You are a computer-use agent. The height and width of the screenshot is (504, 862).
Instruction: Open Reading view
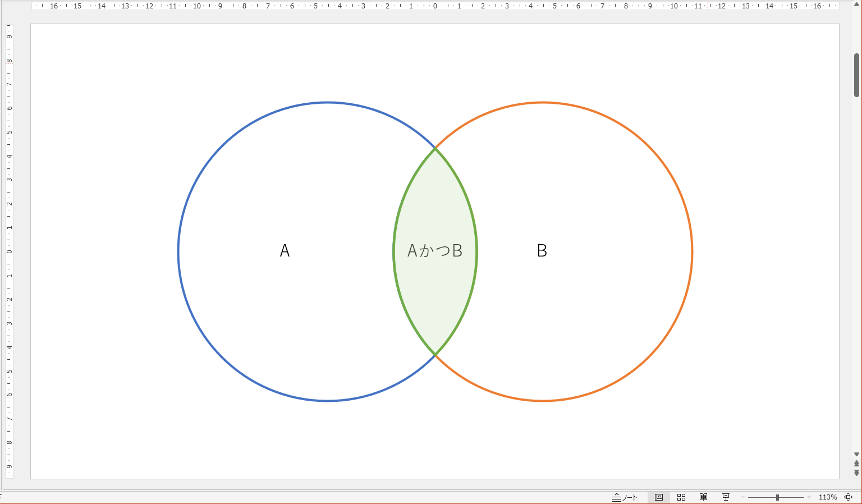(703, 497)
